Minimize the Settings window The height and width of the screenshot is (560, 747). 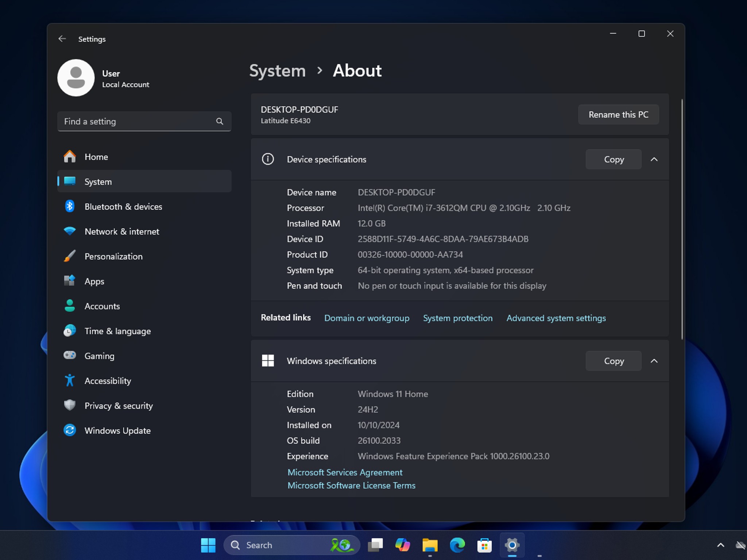(x=613, y=34)
